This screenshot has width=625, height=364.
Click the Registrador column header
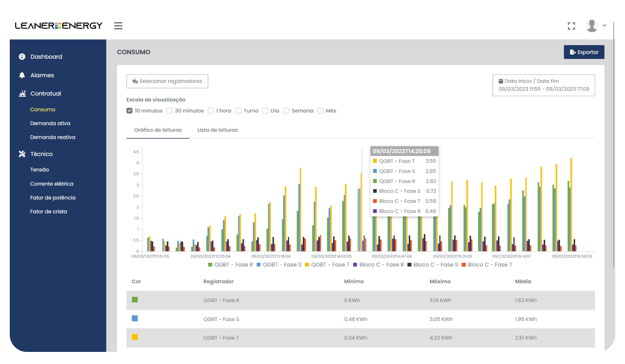[x=218, y=282]
